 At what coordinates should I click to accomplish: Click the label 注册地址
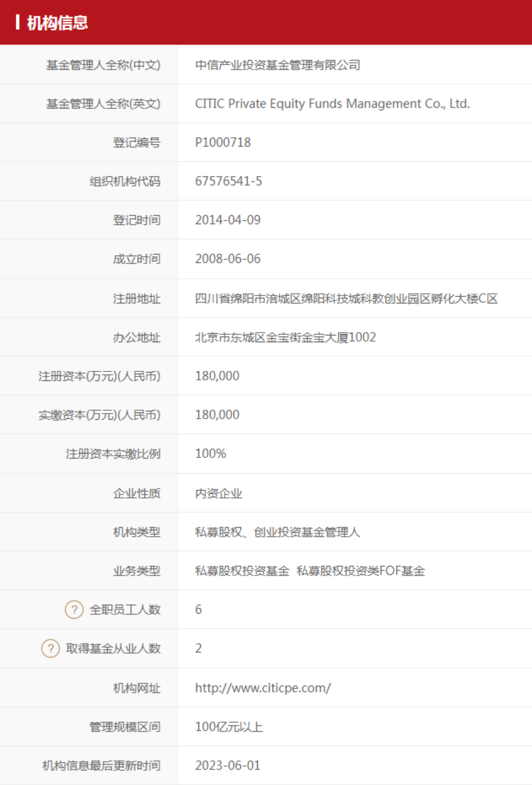click(137, 299)
